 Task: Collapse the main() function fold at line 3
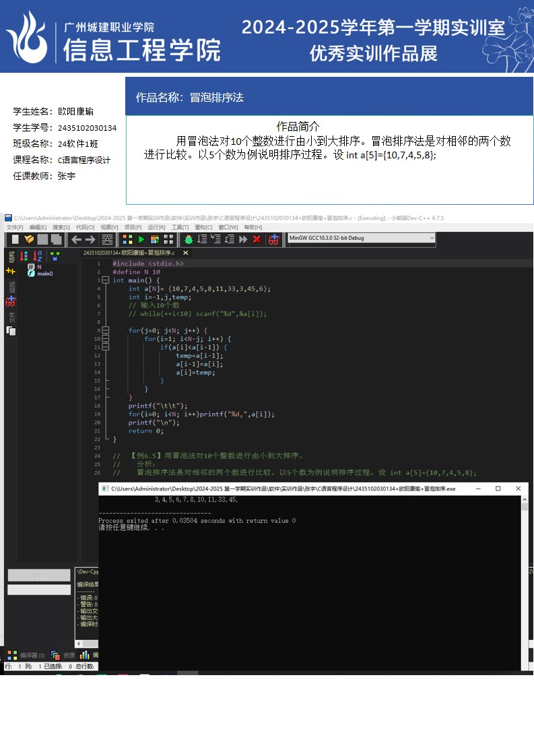(x=105, y=280)
